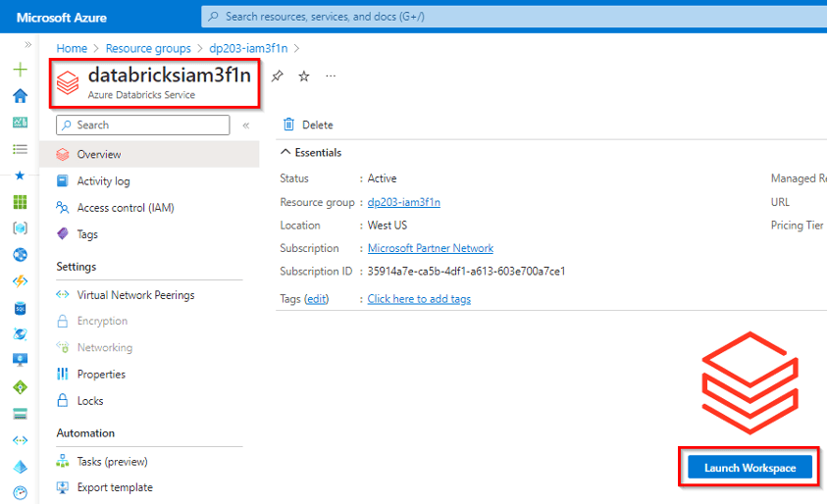Pin the resource to dashboard
Viewport: 828px width, 504px height.
tap(278, 76)
